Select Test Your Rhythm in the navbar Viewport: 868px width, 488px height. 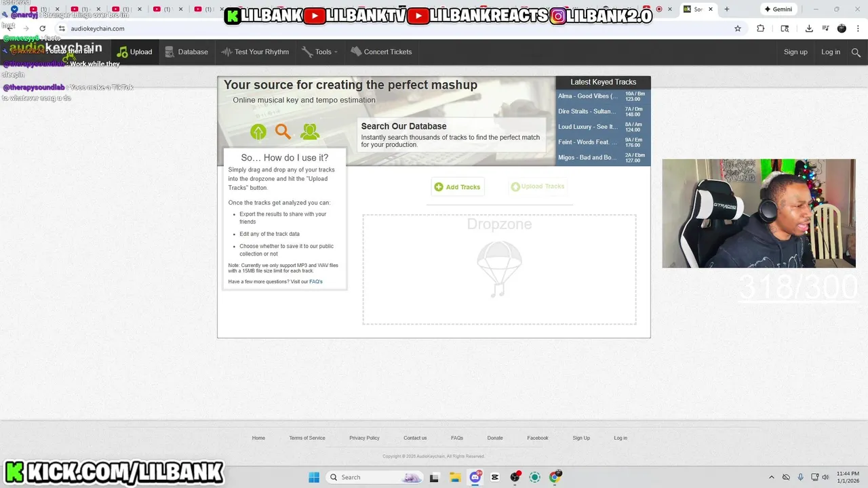(x=255, y=52)
